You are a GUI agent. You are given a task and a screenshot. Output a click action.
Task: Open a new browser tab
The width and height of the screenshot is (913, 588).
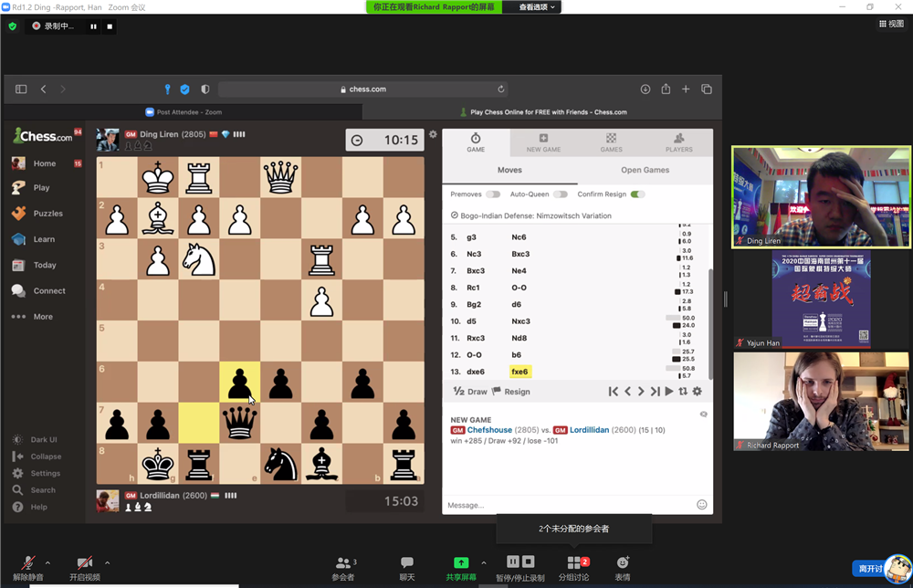point(686,89)
